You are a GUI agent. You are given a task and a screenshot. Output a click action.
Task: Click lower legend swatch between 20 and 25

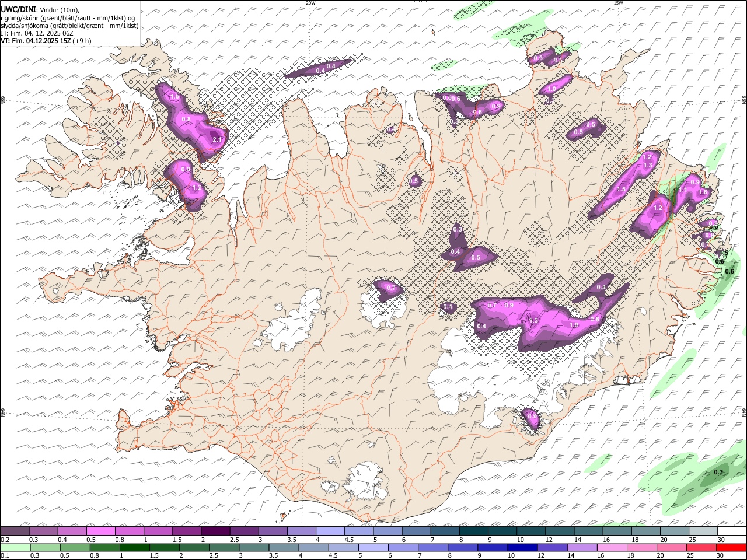(x=672, y=547)
